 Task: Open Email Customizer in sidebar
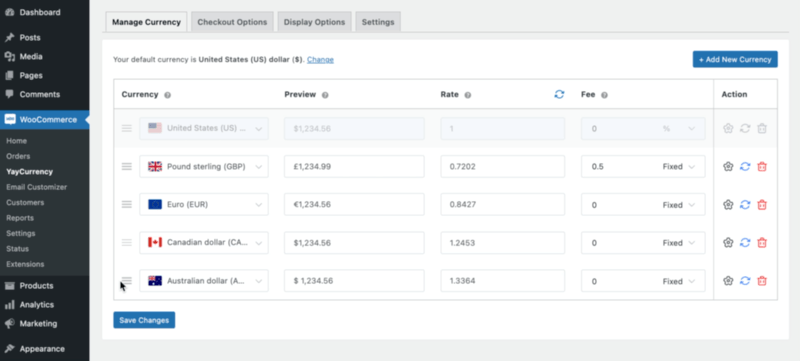(x=37, y=187)
